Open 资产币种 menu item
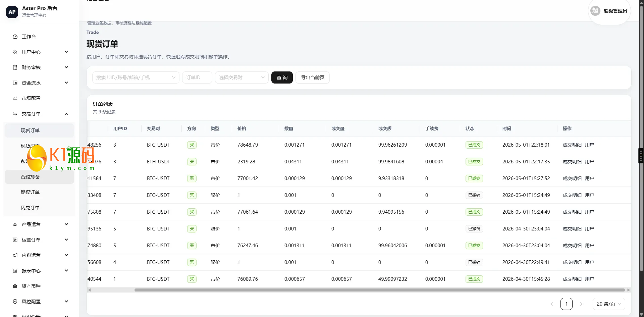The image size is (644, 317). pyautogui.click(x=39, y=286)
